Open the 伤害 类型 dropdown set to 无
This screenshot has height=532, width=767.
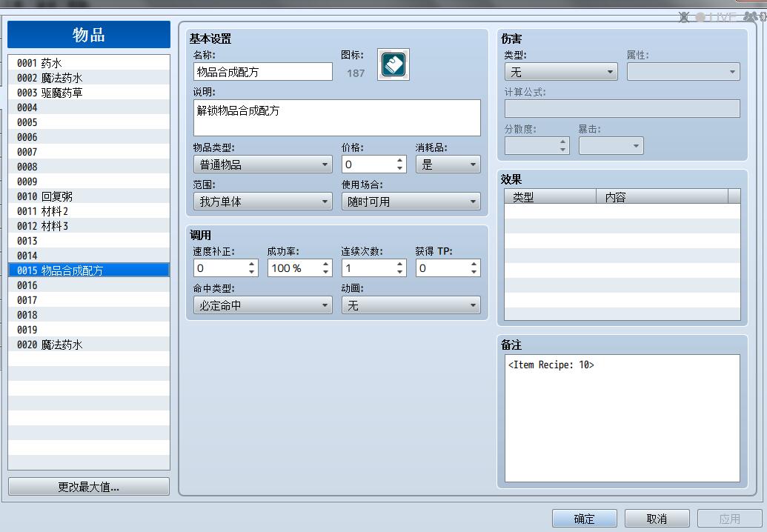coord(561,72)
